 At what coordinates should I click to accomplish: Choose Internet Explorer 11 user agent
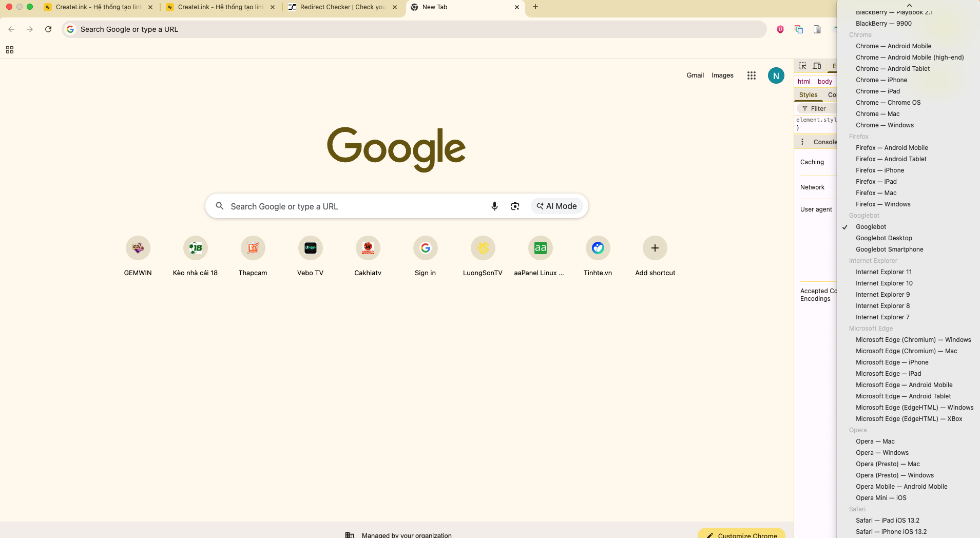[883, 272]
